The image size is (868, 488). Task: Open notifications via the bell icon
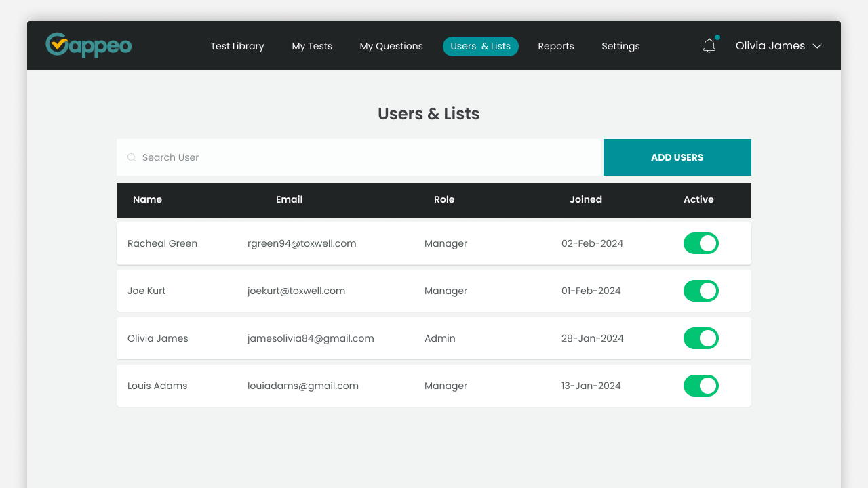[709, 45]
